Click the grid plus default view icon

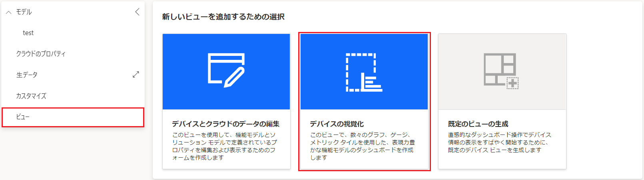pos(501,71)
